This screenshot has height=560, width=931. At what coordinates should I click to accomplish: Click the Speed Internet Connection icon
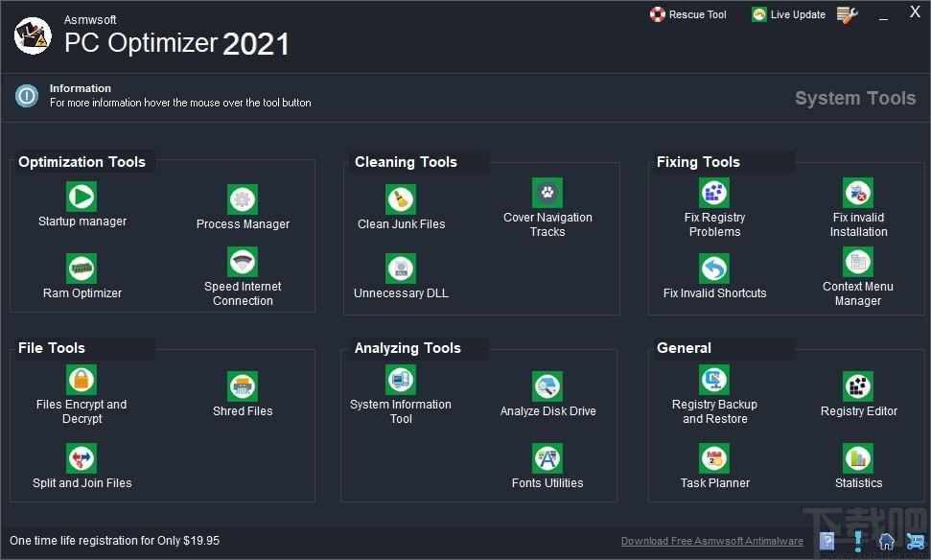243,262
